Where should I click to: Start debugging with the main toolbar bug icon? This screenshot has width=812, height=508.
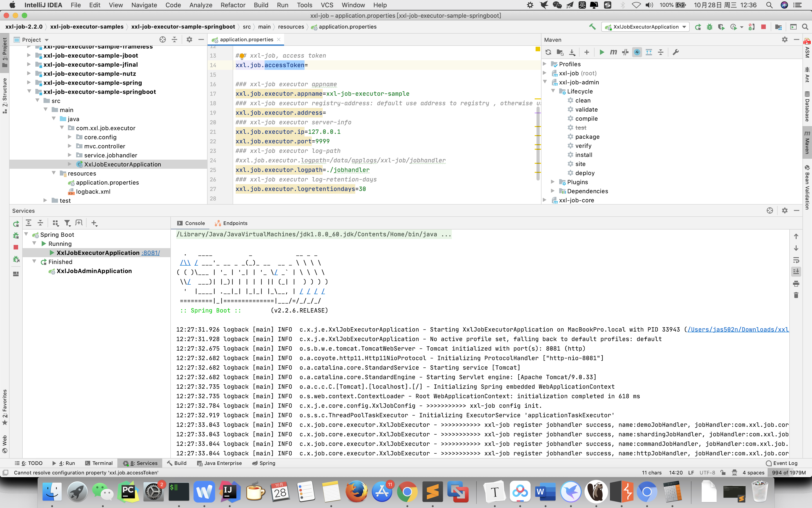[x=709, y=27]
